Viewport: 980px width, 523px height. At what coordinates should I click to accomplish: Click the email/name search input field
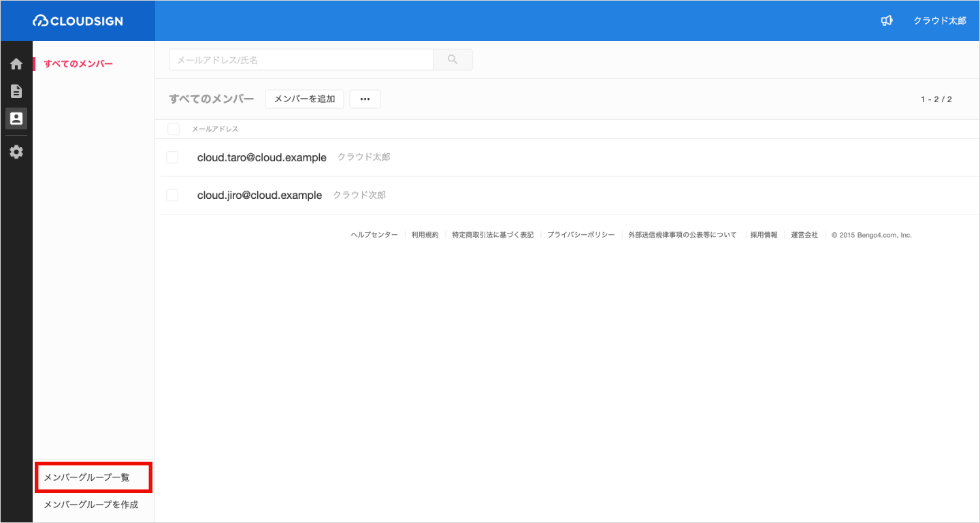pos(301,60)
